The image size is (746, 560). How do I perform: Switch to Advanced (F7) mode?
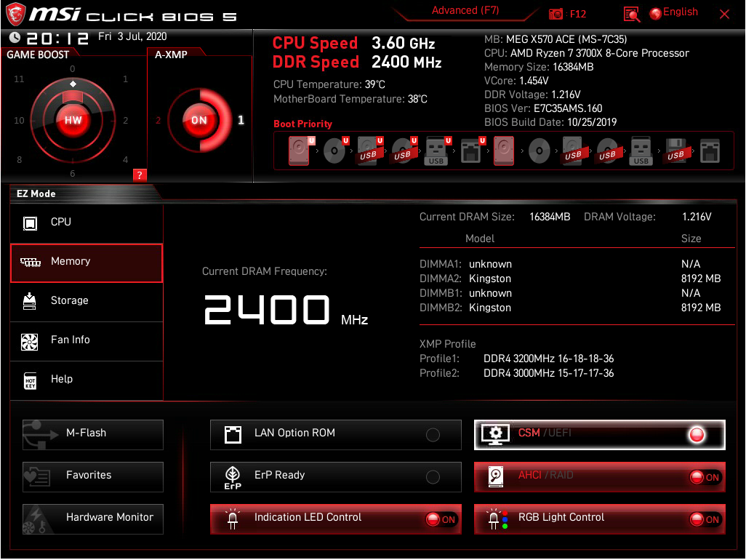click(465, 10)
